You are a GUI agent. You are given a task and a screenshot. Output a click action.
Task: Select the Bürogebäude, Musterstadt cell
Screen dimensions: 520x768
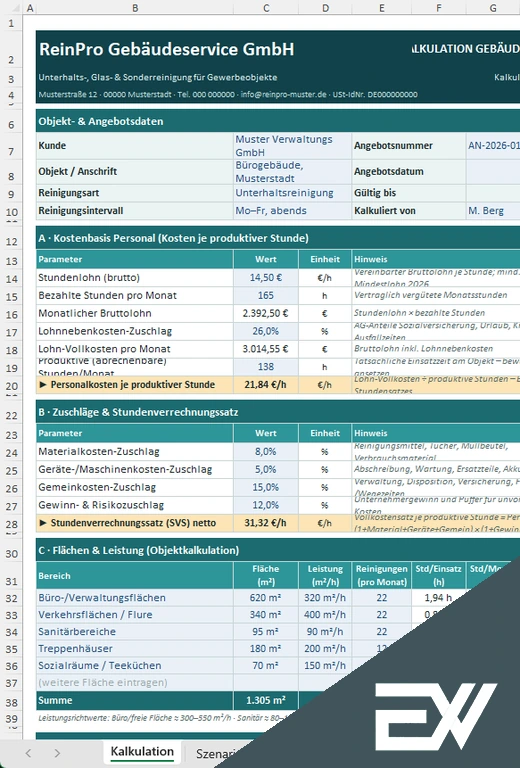click(x=292, y=171)
